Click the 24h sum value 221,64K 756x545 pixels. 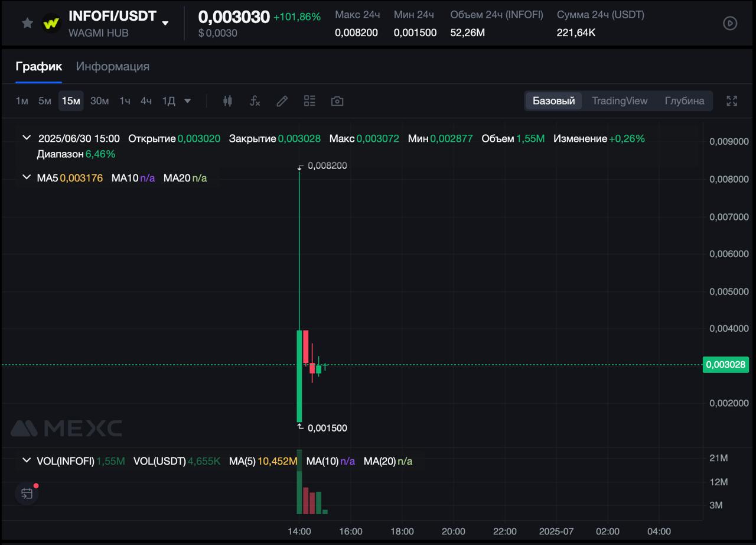pyautogui.click(x=576, y=33)
